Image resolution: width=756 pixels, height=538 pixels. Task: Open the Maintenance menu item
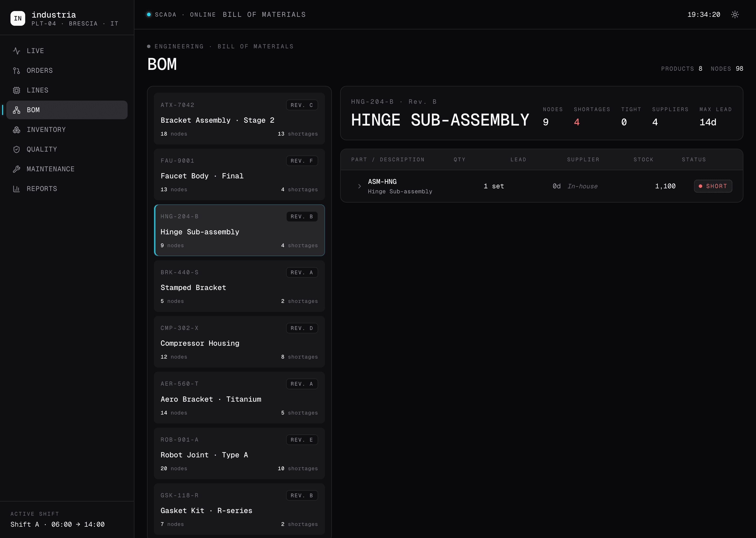[x=67, y=169]
